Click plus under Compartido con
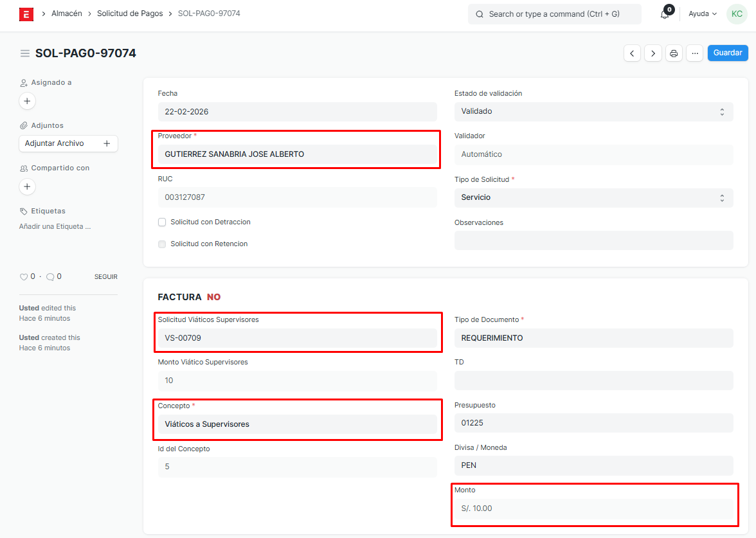Screen dimensions: 756x538 pyautogui.click(x=27, y=186)
